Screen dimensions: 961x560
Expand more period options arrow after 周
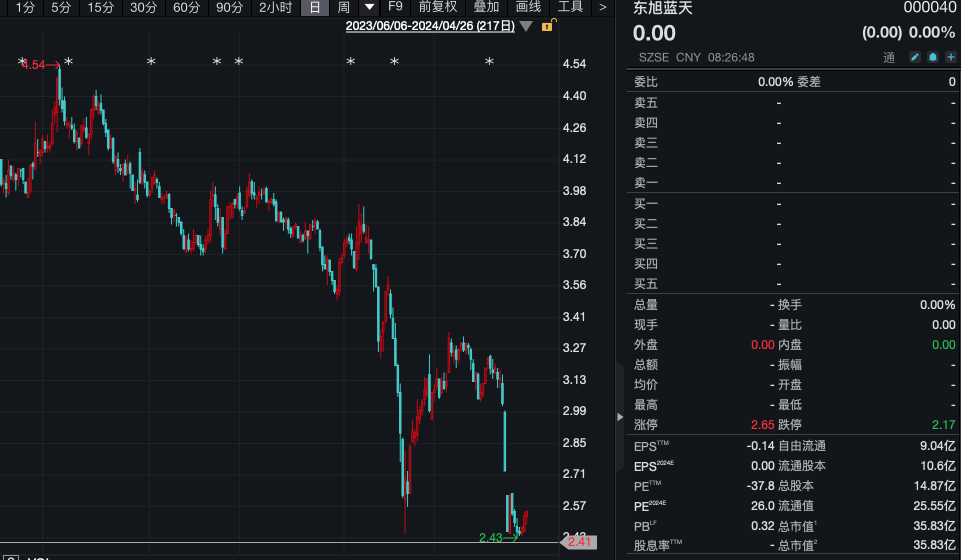370,7
